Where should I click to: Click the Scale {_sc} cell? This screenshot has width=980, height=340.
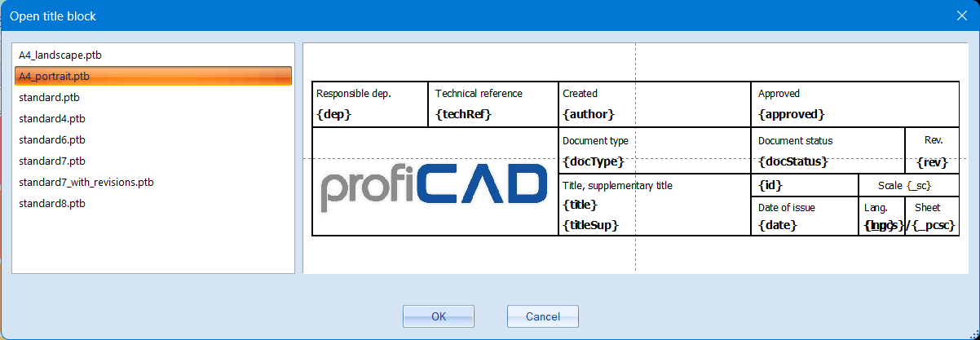904,186
